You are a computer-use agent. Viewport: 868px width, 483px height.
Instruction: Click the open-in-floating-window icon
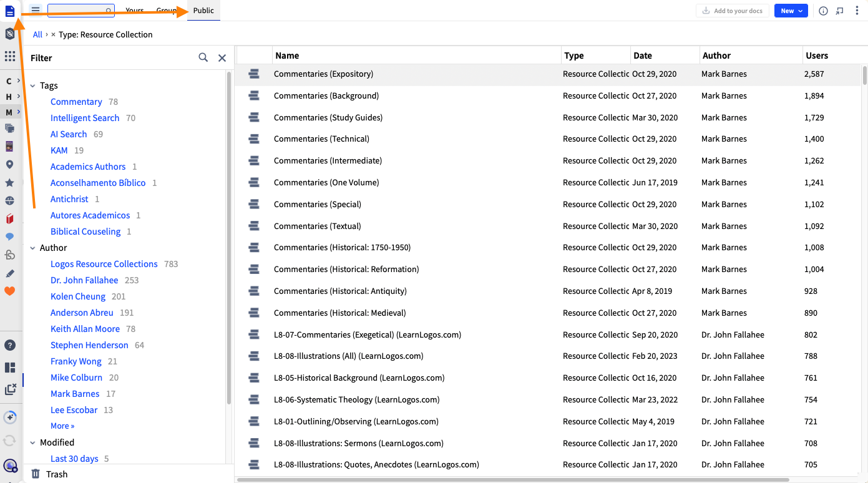[x=840, y=11]
